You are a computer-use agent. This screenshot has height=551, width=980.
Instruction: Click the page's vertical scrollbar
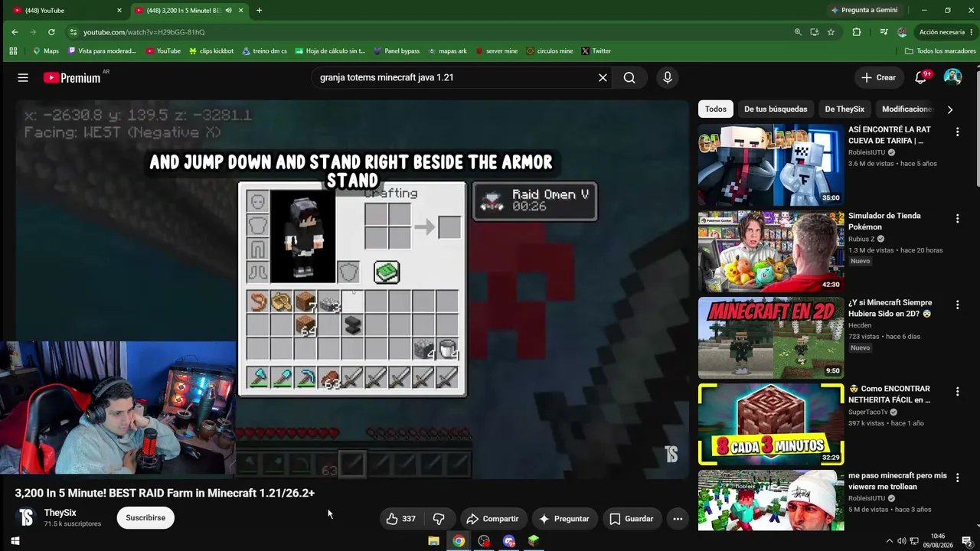[x=976, y=128]
